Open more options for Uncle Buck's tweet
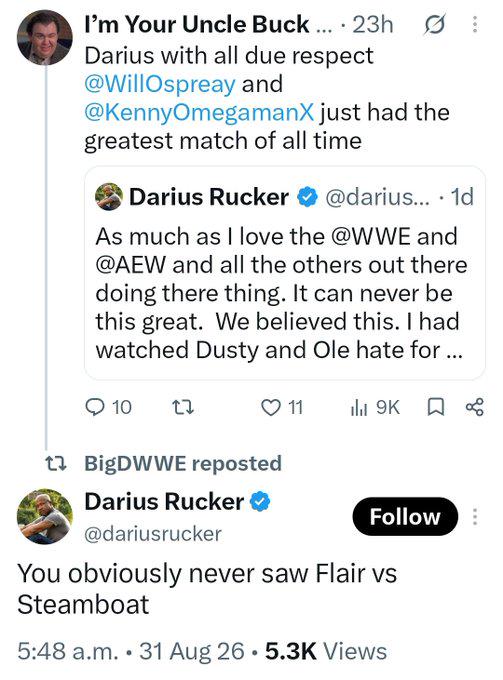Image resolution: width=503 pixels, height=680 pixels. click(475, 25)
